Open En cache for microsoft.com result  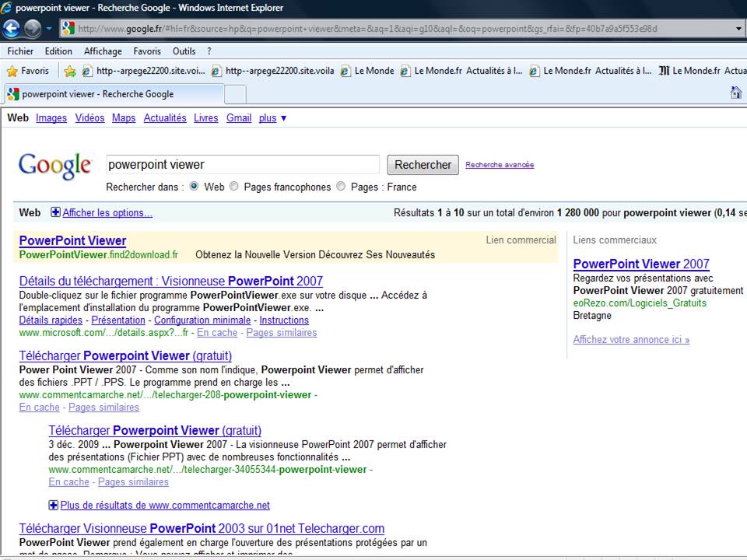tap(217, 332)
